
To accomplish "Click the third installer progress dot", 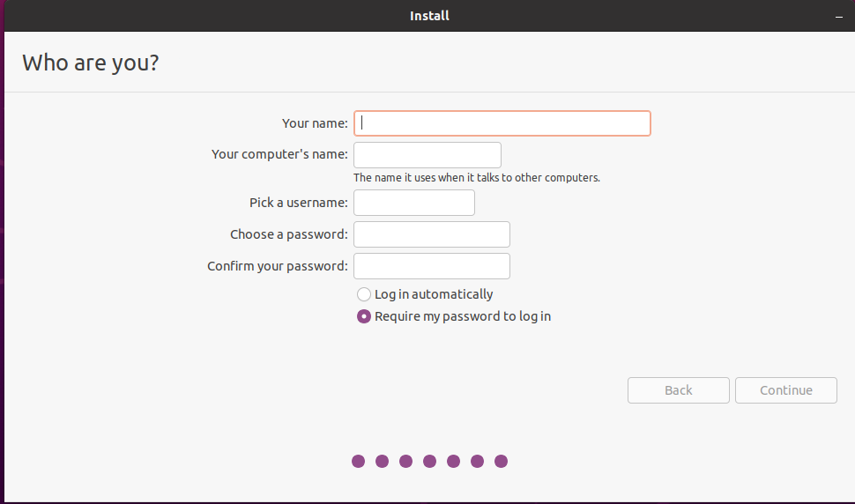I will [405, 462].
